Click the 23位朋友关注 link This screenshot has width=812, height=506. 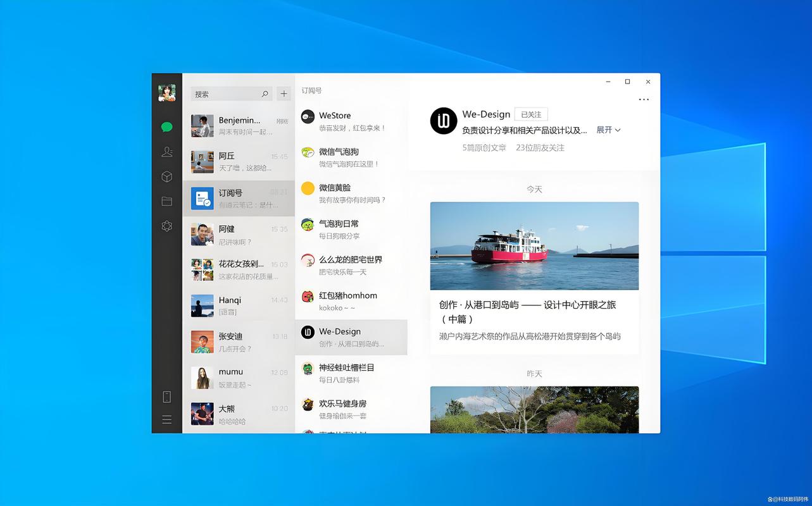pos(540,147)
